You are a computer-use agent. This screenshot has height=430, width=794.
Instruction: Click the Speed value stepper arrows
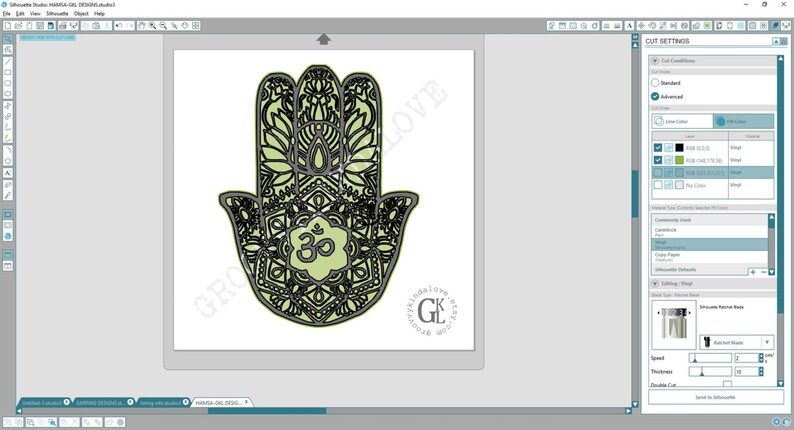[x=761, y=358]
